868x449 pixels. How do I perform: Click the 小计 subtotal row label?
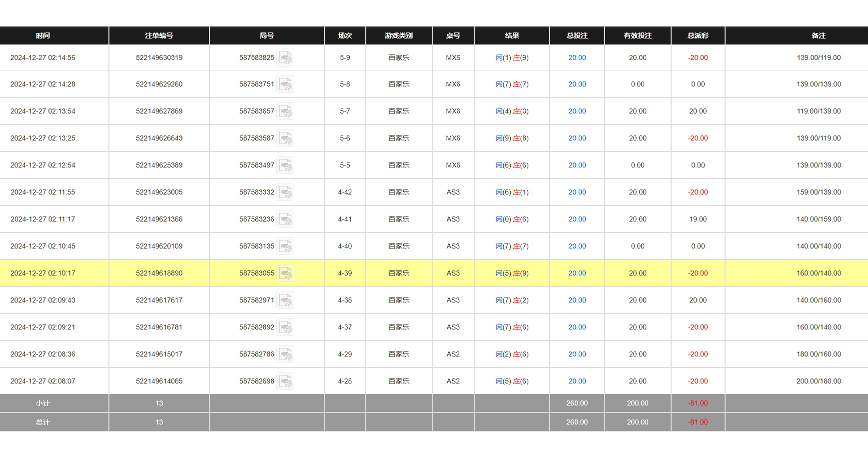[43, 403]
